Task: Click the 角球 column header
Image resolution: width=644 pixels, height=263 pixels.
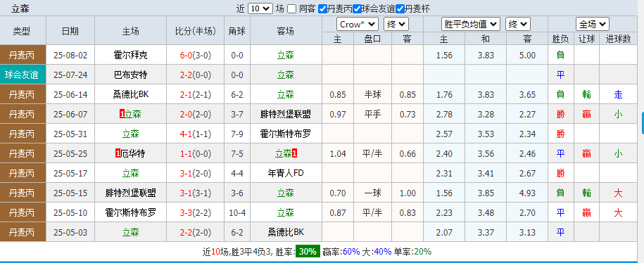Action: coord(237,31)
